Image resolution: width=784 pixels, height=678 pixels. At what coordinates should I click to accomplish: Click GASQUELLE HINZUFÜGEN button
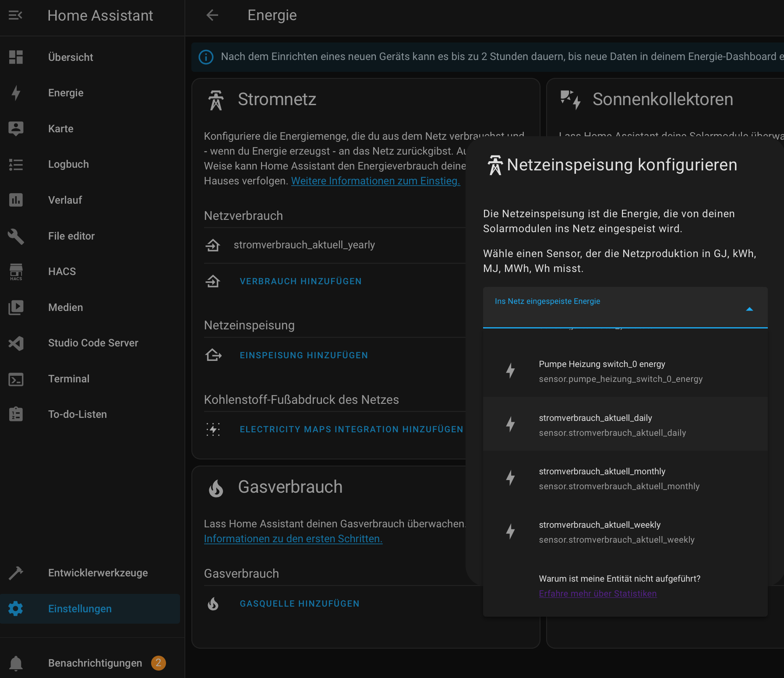[300, 604]
